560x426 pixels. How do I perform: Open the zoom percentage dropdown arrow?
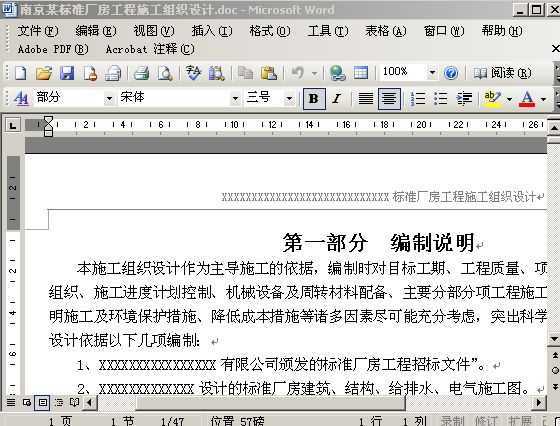432,73
